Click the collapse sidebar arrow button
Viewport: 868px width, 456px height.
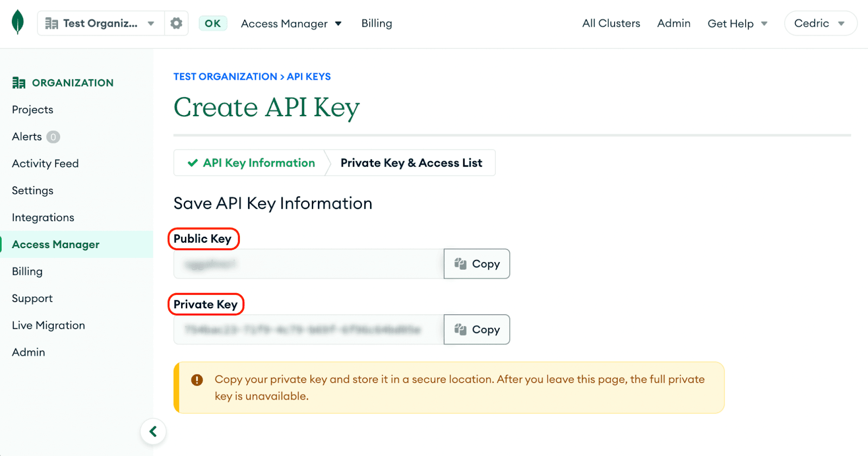coord(153,432)
